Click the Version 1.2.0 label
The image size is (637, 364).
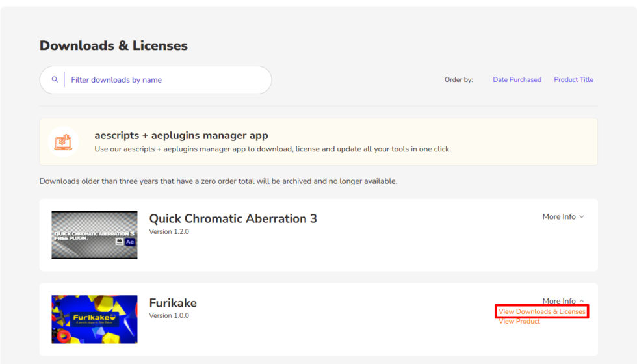(x=169, y=231)
